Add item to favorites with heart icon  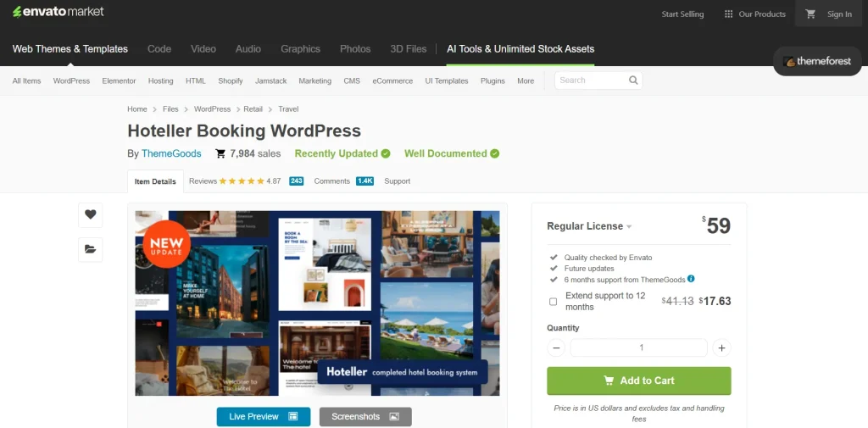pos(90,214)
